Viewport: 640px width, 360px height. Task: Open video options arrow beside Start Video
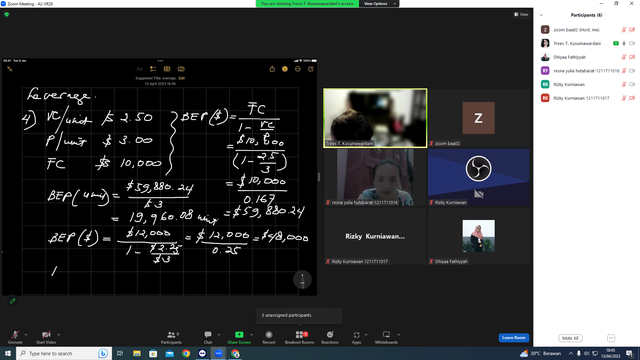(58, 335)
